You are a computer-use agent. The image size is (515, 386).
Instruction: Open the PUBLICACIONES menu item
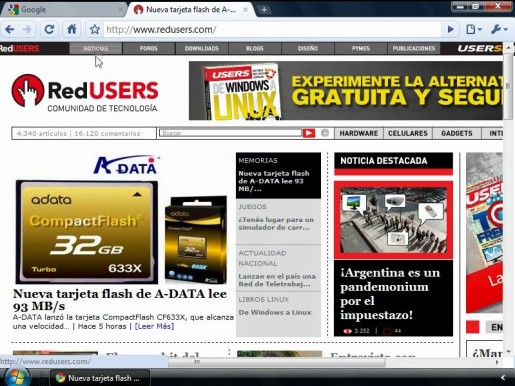tap(414, 48)
